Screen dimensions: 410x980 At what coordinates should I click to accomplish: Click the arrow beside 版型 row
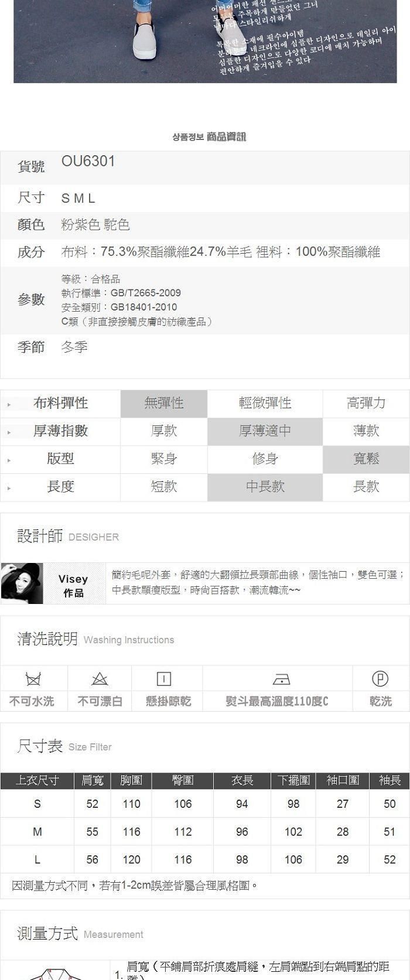[9, 460]
